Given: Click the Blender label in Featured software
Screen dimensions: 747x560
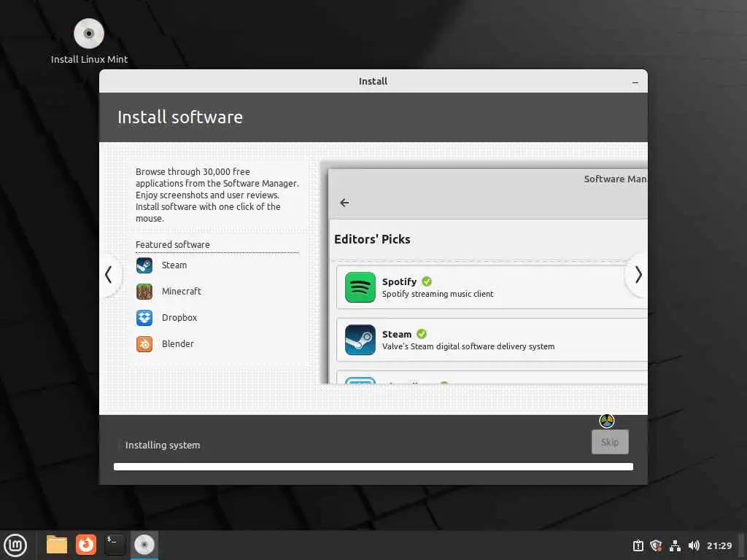Looking at the screenshot, I should click(178, 344).
